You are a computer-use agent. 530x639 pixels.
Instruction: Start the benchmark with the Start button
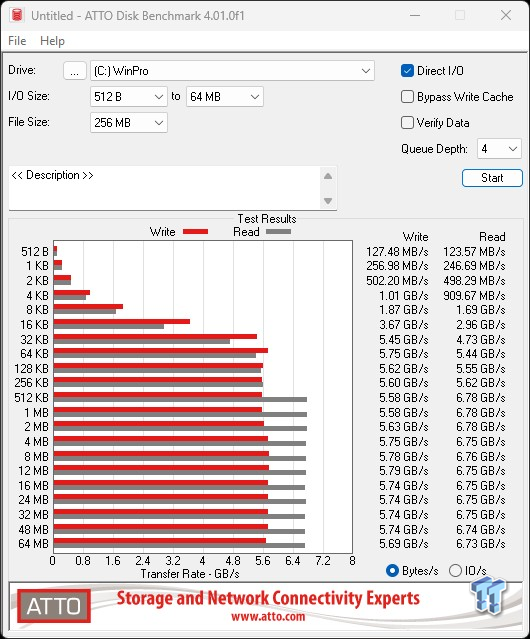(x=492, y=178)
